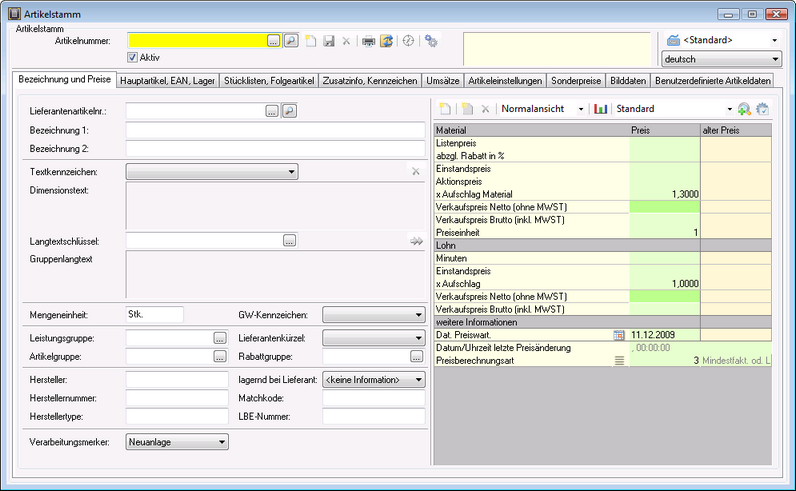Open Rabattgruppe lookup button
This screenshot has width=796, height=491.
pyautogui.click(x=416, y=356)
